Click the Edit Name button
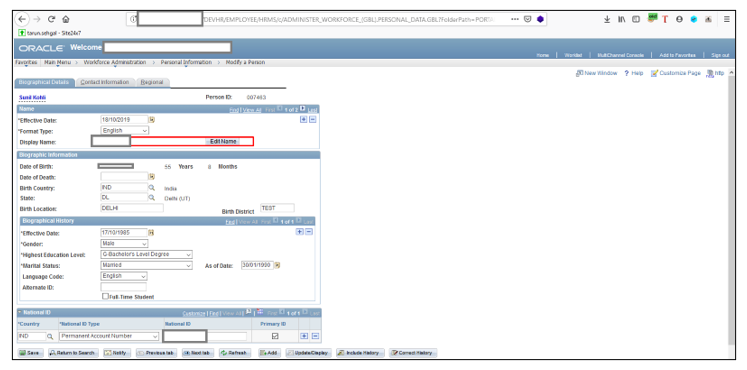Image resolution: width=747 pixels, height=370 pixels. (x=223, y=141)
